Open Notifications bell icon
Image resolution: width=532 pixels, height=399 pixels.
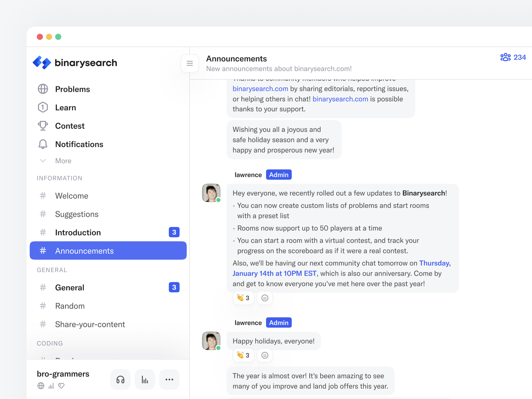[x=43, y=144]
